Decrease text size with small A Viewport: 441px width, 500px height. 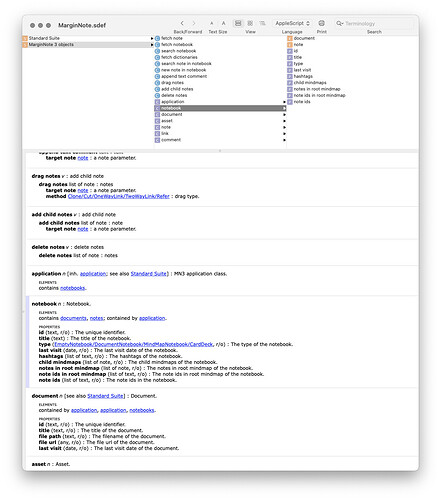[x=212, y=23]
